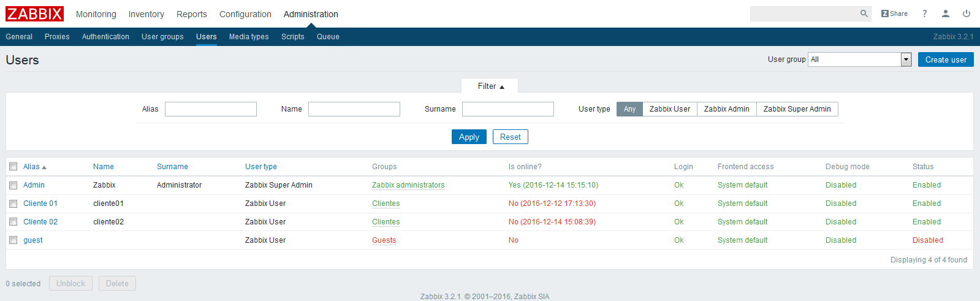The image size is (980, 301).
Task: Sort by User type column
Action: point(261,167)
